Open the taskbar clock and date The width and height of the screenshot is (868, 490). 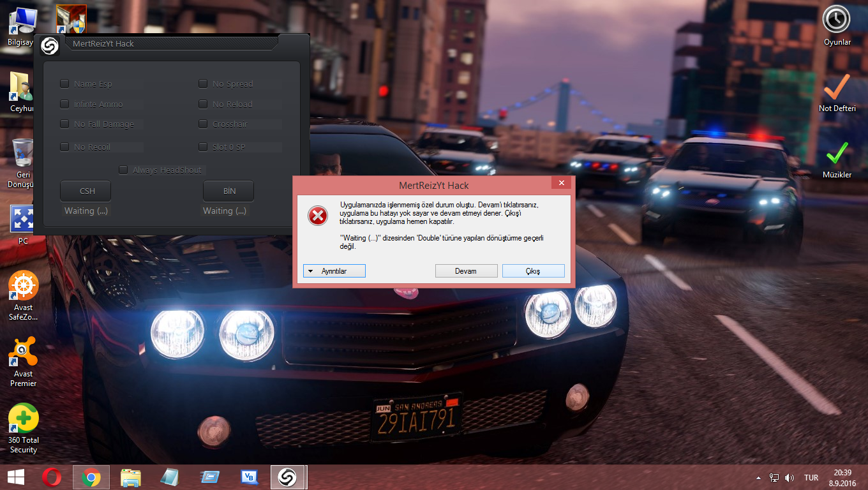click(842, 477)
